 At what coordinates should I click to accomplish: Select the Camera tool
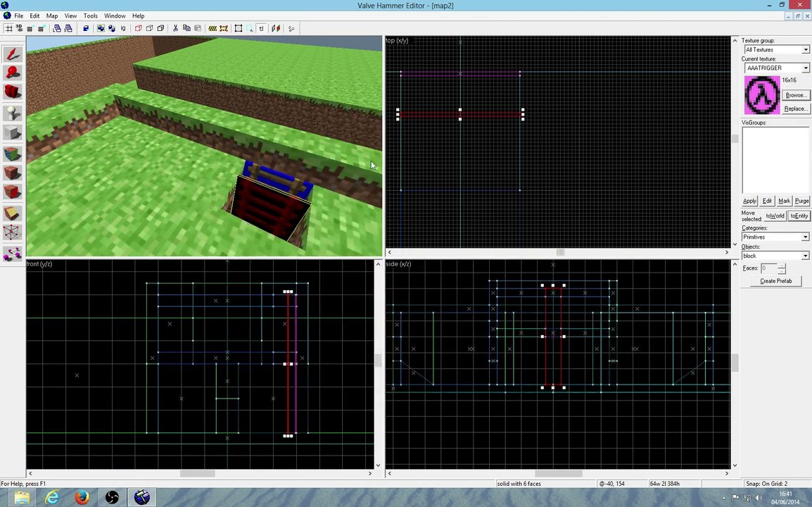tap(13, 92)
